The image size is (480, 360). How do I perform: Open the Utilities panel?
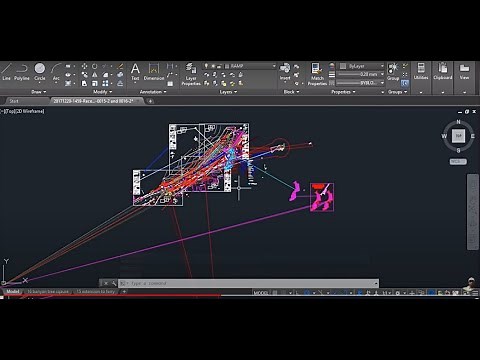tap(421, 72)
